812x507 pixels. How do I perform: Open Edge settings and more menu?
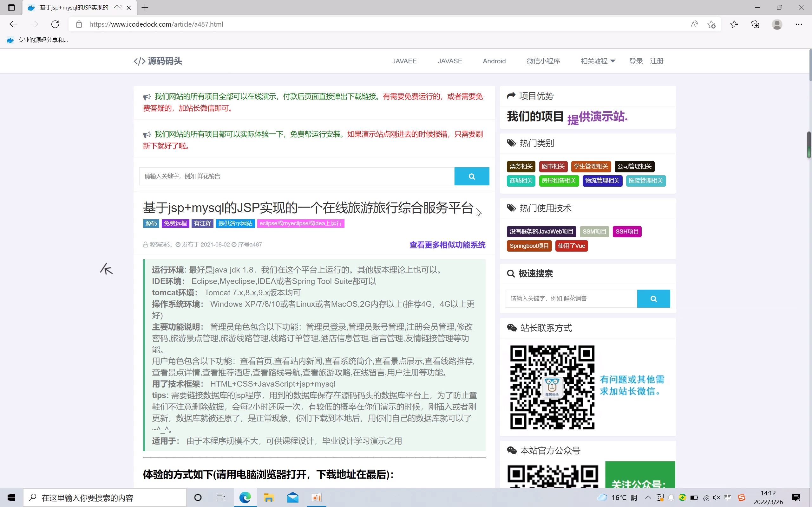798,24
